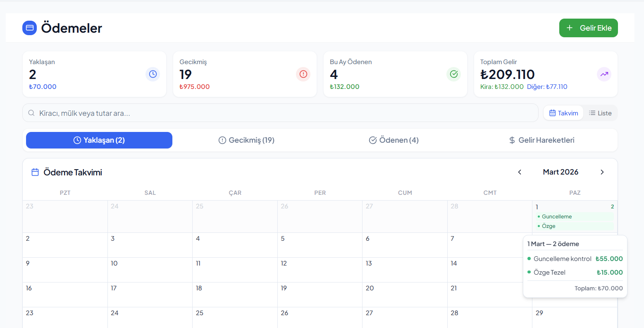Go to previous month with left chevron
Image resolution: width=644 pixels, height=328 pixels.
(x=520, y=172)
